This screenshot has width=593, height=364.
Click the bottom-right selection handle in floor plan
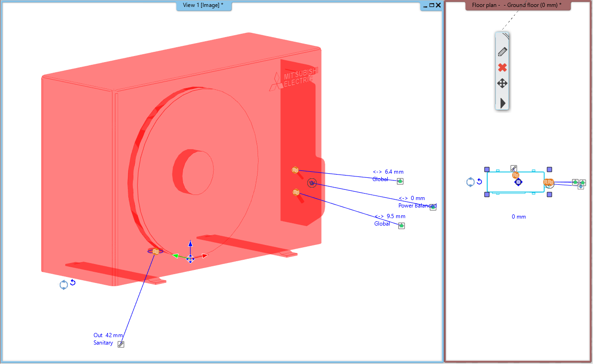coord(549,195)
